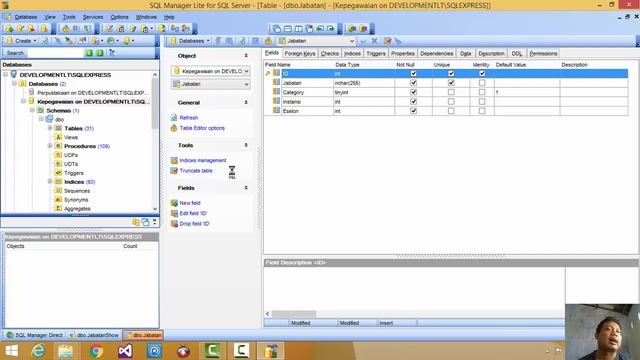Expand the Procedures (109) tree node
Viewport: 640px width, 360px height.
point(50,146)
